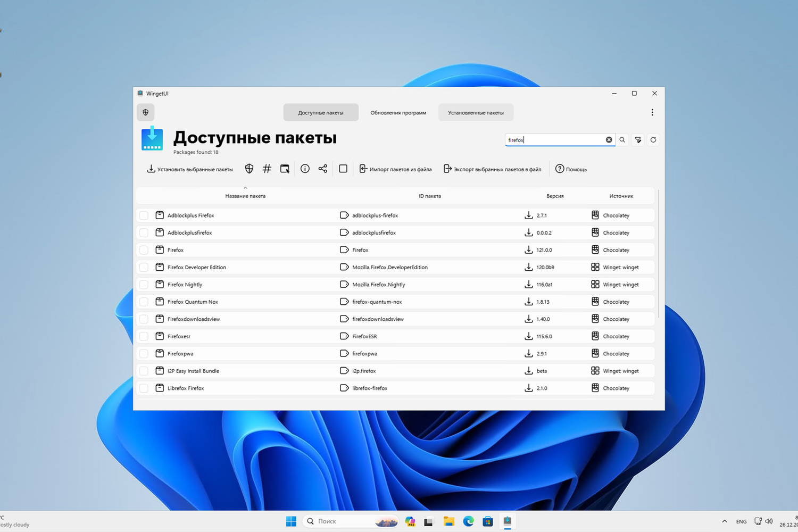Image resolution: width=798 pixels, height=532 pixels.
Task: Click the blue download logo beside the page title
Action: (x=152, y=138)
